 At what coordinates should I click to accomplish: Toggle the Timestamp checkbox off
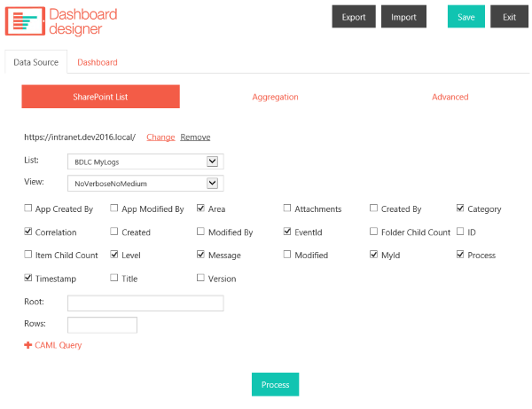[28, 278]
